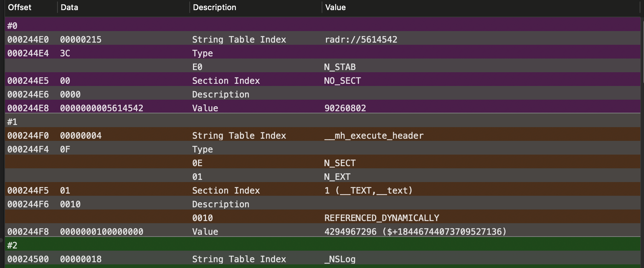
Task: Select data value 00000018
Action: (x=81, y=259)
